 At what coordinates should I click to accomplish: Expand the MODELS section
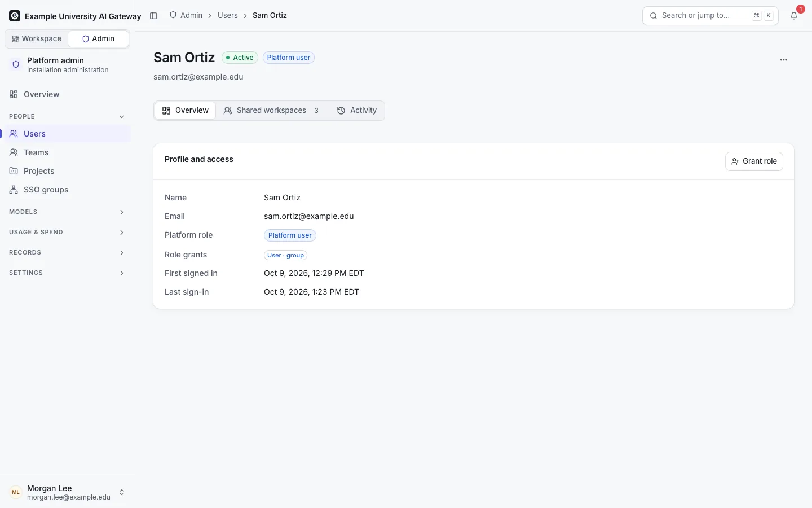67,212
